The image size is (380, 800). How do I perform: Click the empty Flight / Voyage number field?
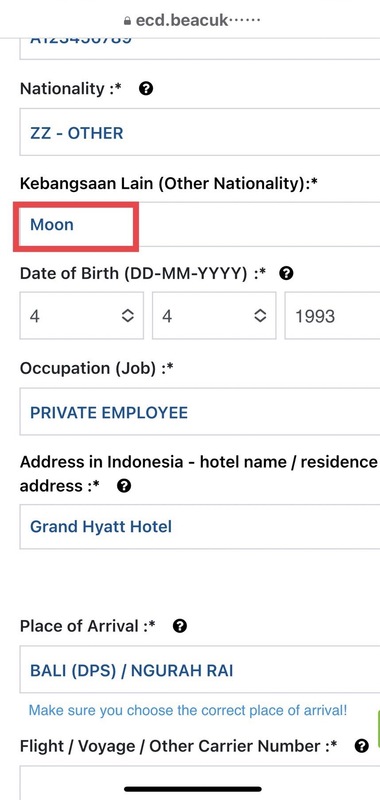click(x=200, y=782)
